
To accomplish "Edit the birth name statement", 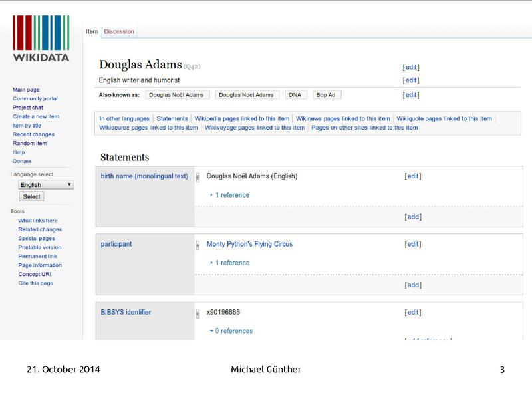I will point(413,176).
